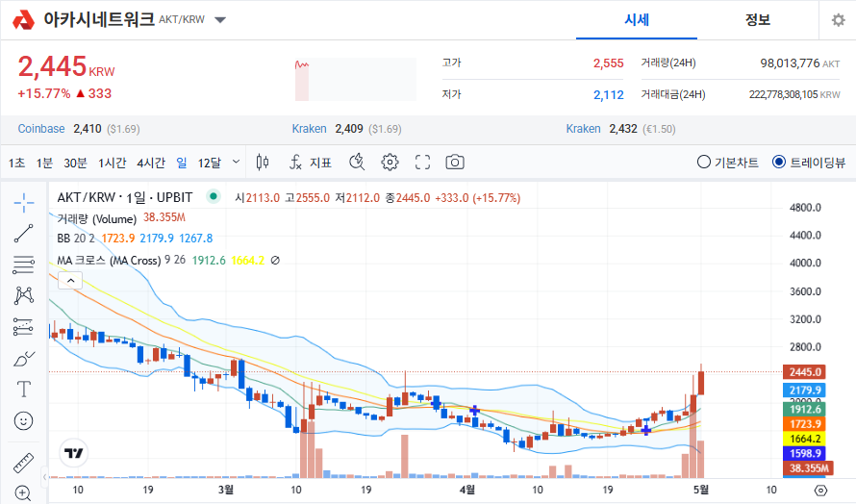Set chart interval to 1시간
Image resolution: width=856 pixels, height=504 pixels.
112,163
